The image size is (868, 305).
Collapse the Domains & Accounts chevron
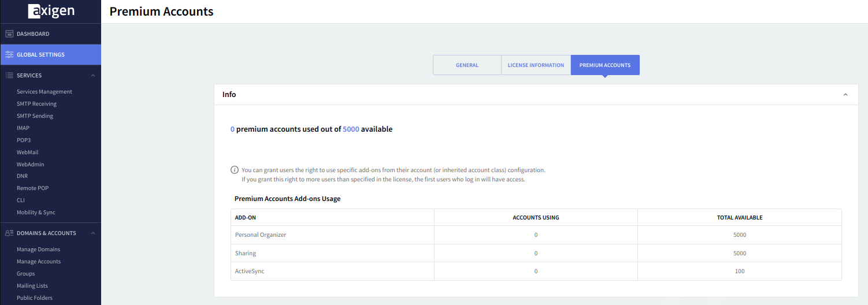point(93,233)
